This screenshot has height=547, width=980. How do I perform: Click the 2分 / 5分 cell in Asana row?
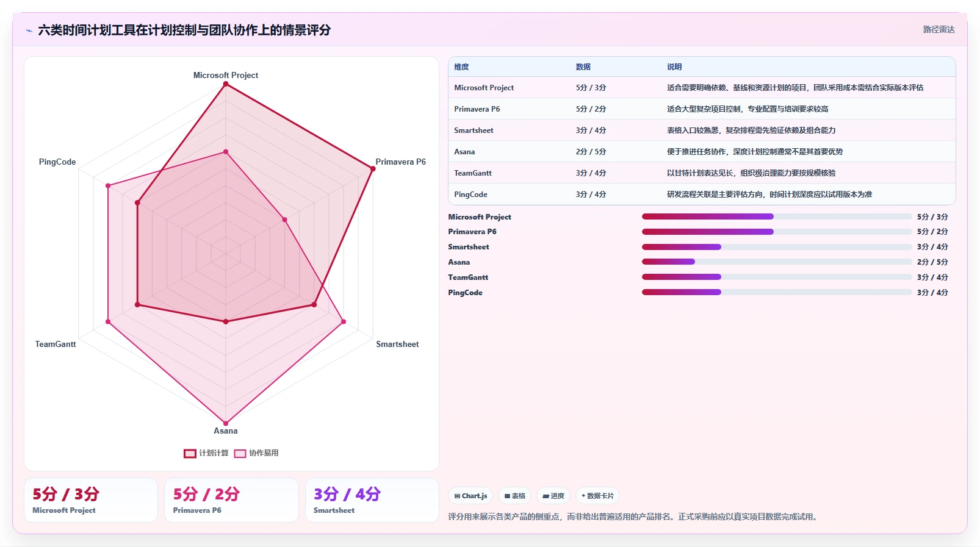click(591, 152)
